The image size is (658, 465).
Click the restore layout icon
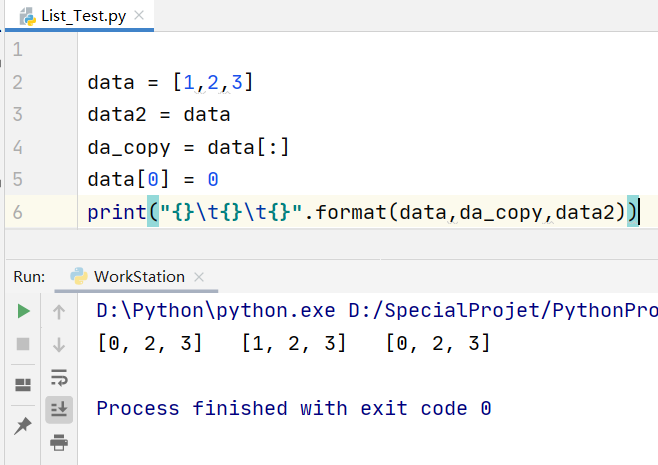tap(23, 384)
